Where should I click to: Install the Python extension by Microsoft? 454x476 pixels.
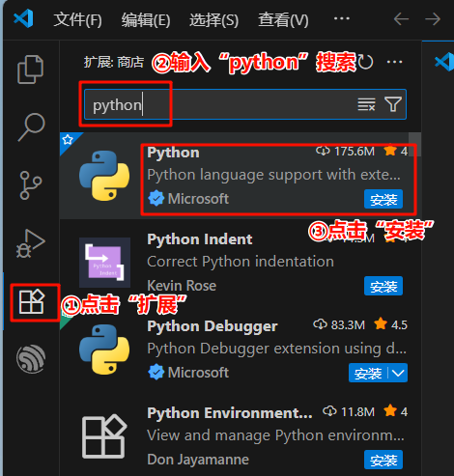click(383, 199)
